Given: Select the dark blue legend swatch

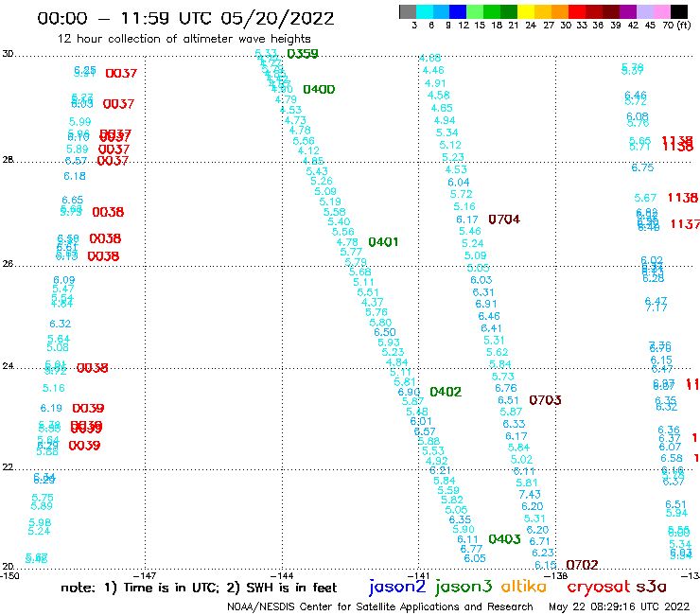Looking at the screenshot, I should [x=458, y=11].
